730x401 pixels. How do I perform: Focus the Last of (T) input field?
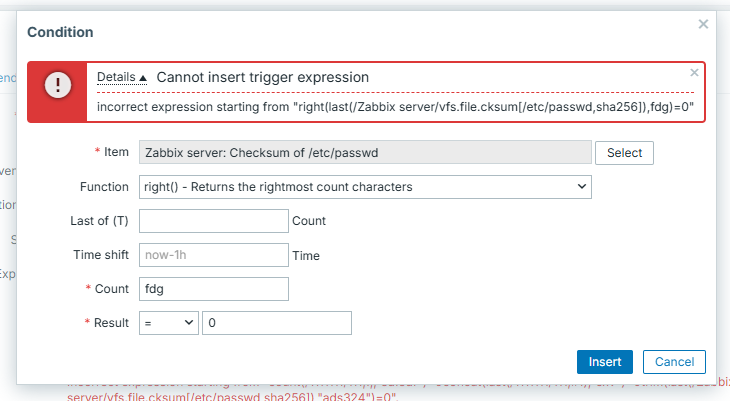coord(214,221)
